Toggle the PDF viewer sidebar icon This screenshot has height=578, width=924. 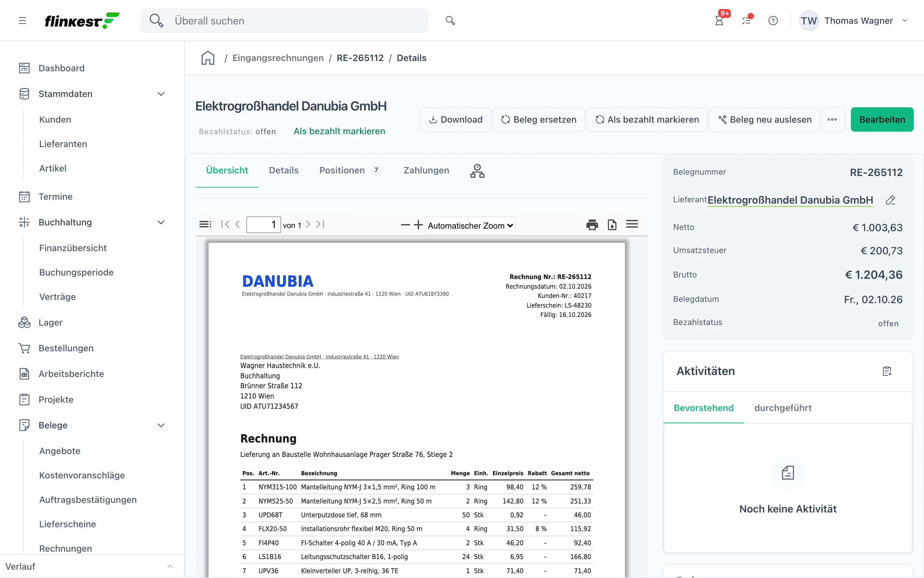coord(205,224)
